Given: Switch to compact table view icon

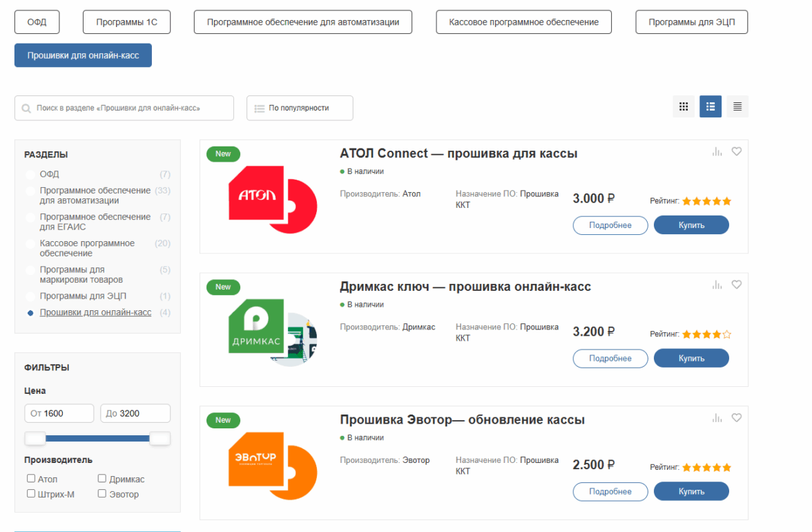Looking at the screenshot, I should [x=737, y=106].
